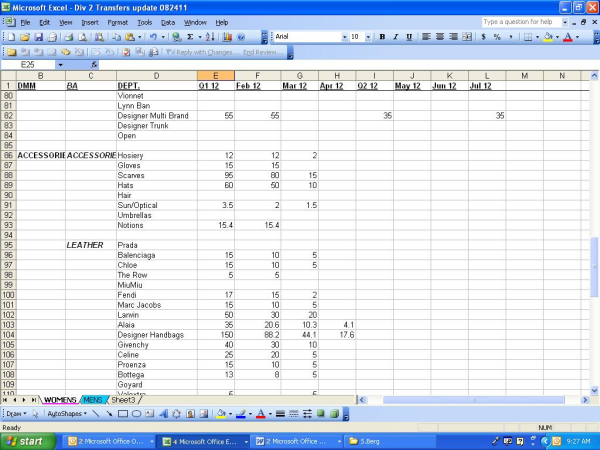This screenshot has height=450, width=600.
Task: Click the Merge and Center icon
Action: pyautogui.click(x=468, y=37)
